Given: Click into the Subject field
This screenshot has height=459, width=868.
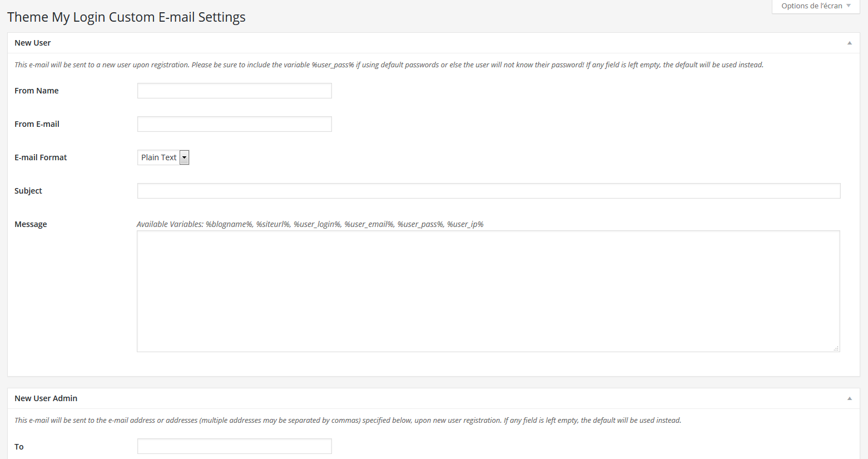Looking at the screenshot, I should click(489, 191).
